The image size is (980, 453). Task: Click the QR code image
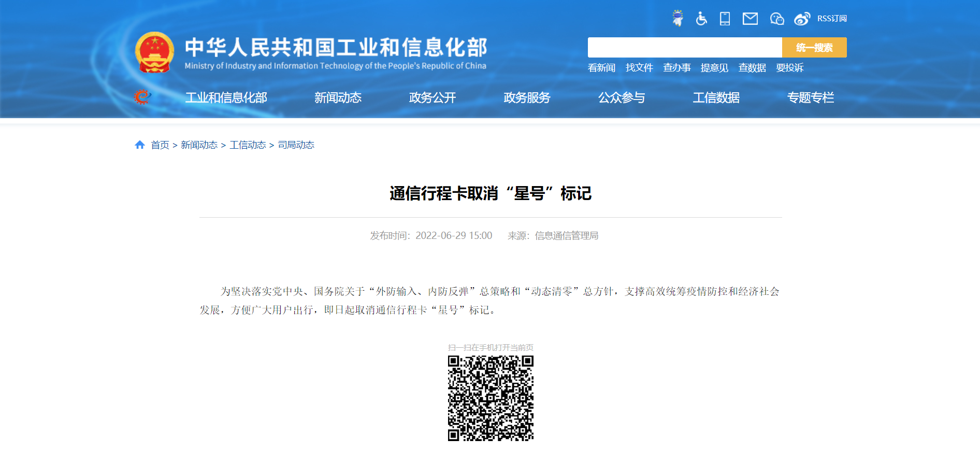tap(491, 398)
